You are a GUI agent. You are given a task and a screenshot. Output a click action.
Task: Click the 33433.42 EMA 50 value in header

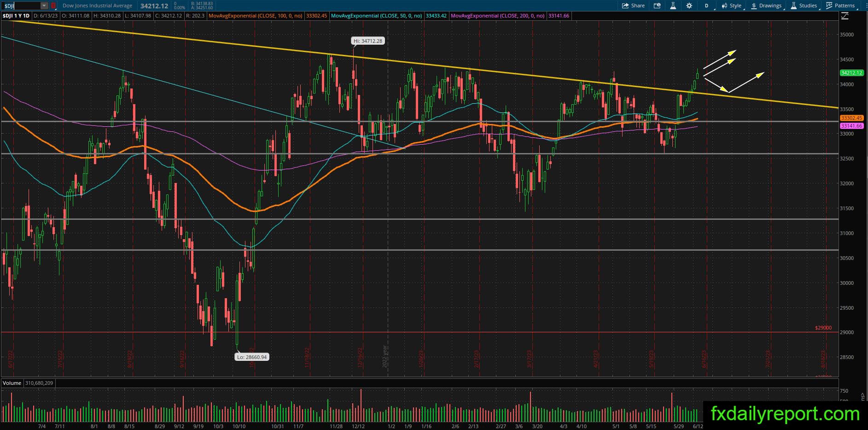[436, 16]
